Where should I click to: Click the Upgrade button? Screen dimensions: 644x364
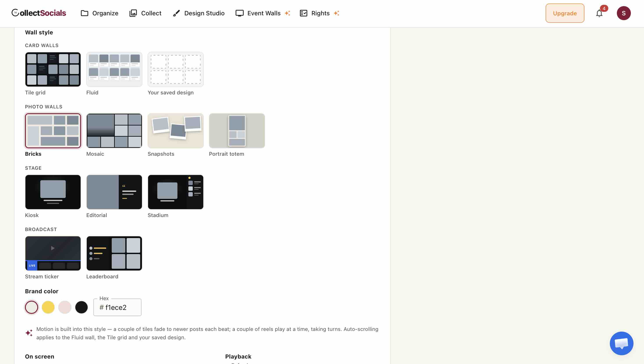(x=565, y=13)
